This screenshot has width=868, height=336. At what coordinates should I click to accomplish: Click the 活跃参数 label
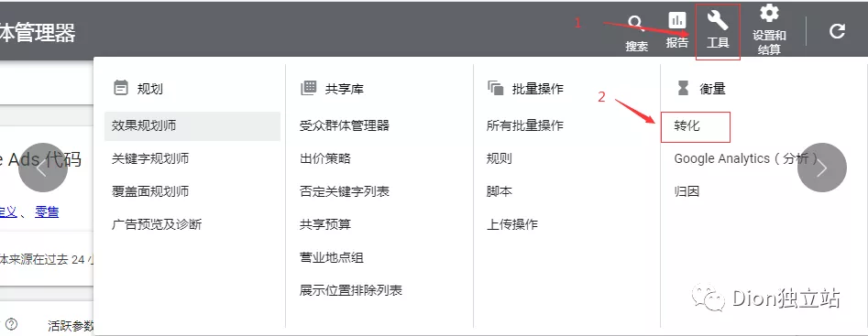tap(71, 325)
